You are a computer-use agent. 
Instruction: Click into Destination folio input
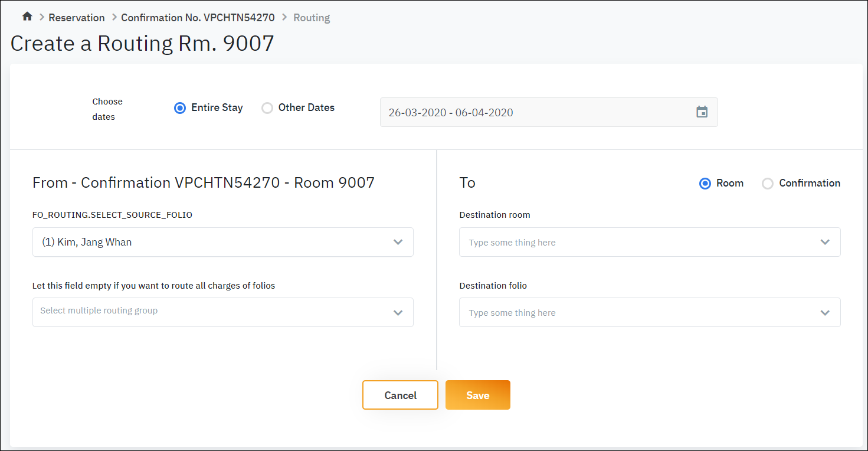tap(637, 312)
